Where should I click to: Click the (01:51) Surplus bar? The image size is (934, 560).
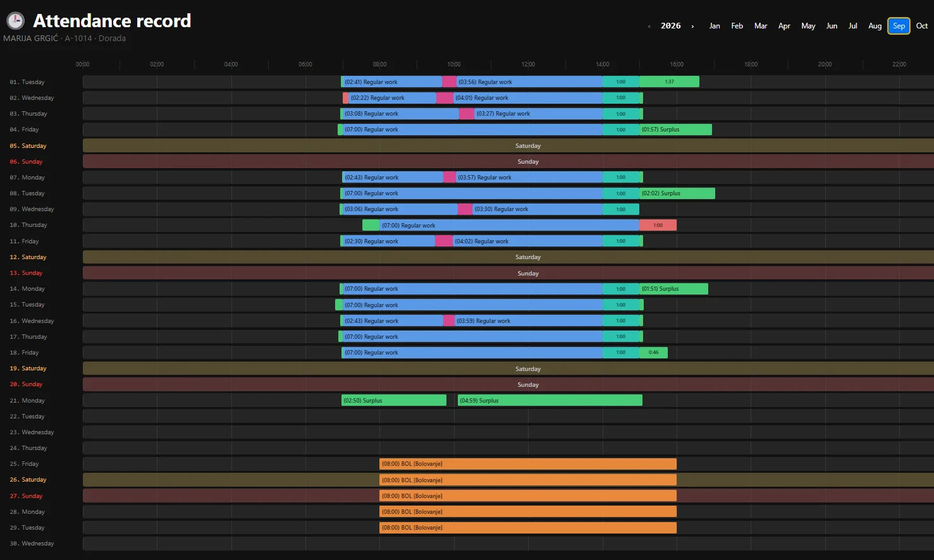(673, 289)
